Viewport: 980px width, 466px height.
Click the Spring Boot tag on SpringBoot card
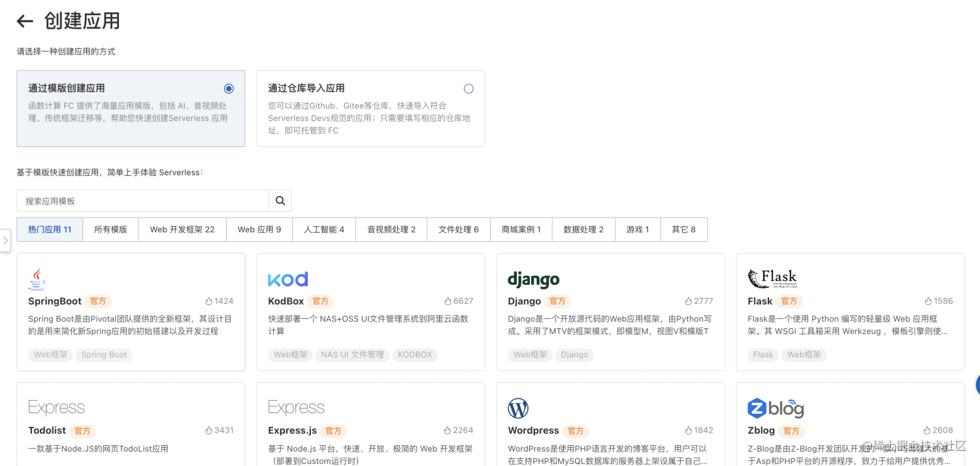point(104,355)
